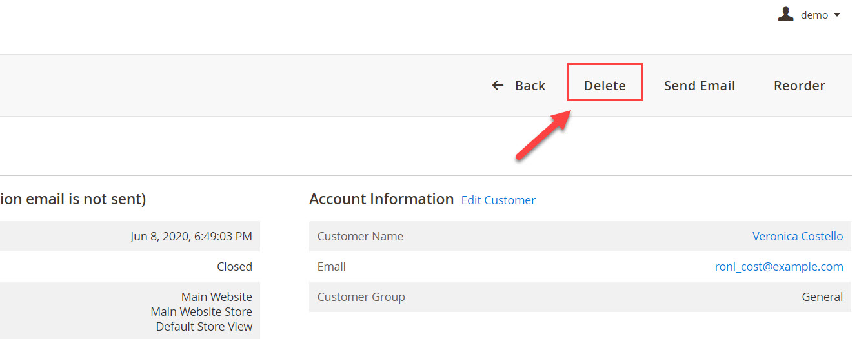This screenshot has height=339, width=868.
Task: Click the Jun 8, 2020 order date
Action: [x=191, y=236]
